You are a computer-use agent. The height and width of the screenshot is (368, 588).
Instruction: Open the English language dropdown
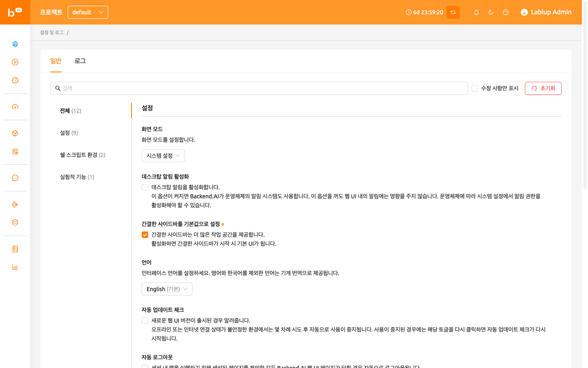click(x=167, y=289)
